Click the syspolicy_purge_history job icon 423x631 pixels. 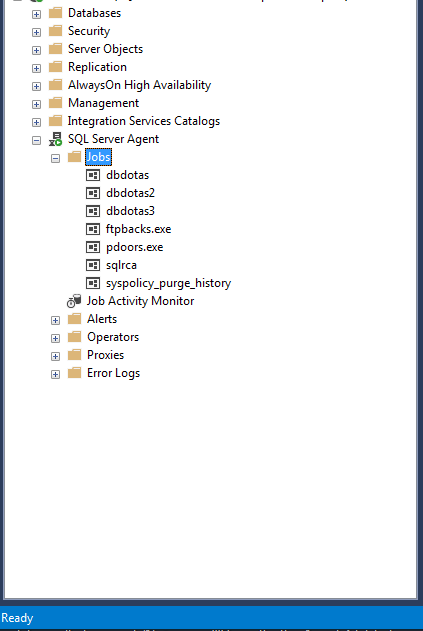pyautogui.click(x=93, y=283)
